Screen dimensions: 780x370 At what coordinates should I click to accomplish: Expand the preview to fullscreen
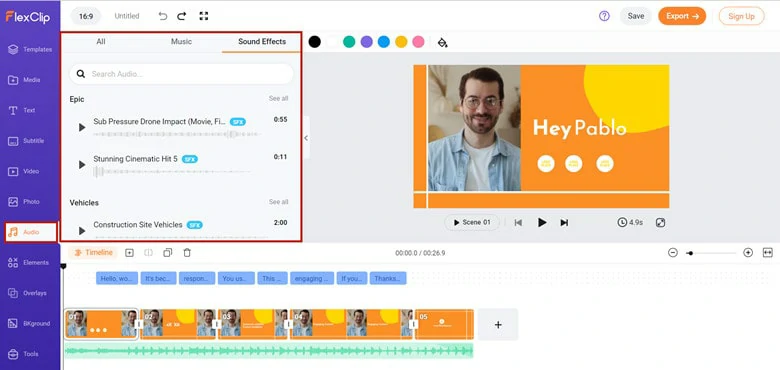pos(660,222)
